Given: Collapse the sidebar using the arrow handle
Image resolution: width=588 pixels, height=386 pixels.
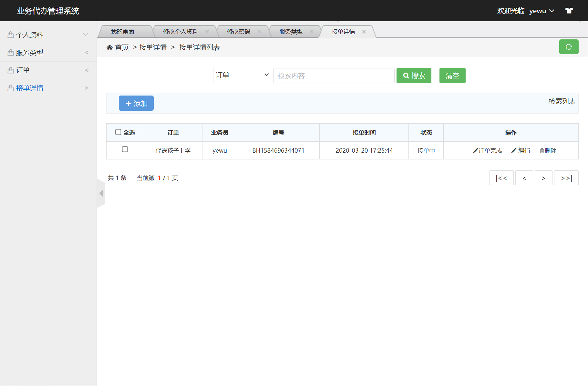Looking at the screenshot, I should pyautogui.click(x=101, y=193).
